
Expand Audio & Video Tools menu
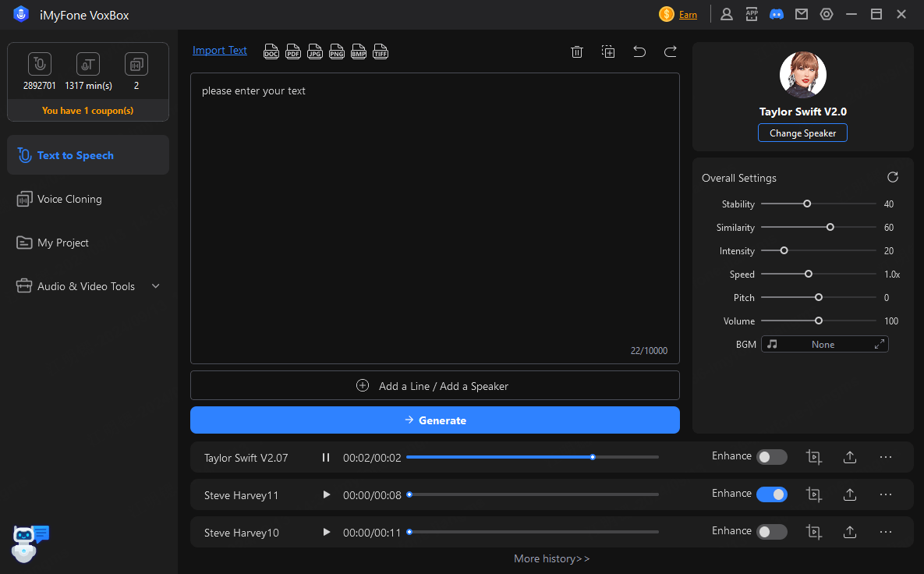pos(155,286)
